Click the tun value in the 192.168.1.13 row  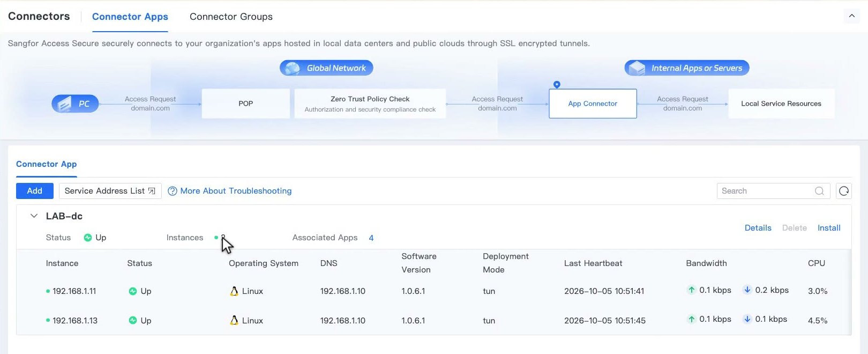[489, 321]
